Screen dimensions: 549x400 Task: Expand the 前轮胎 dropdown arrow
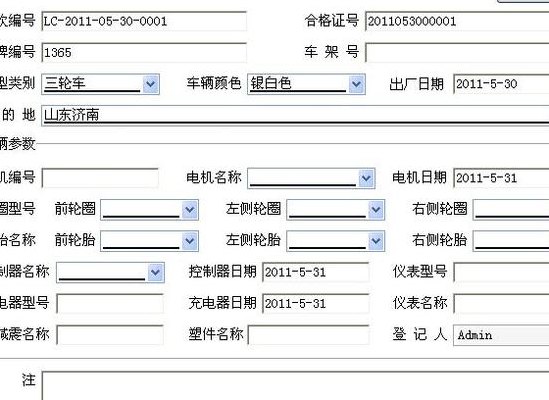tap(190, 241)
